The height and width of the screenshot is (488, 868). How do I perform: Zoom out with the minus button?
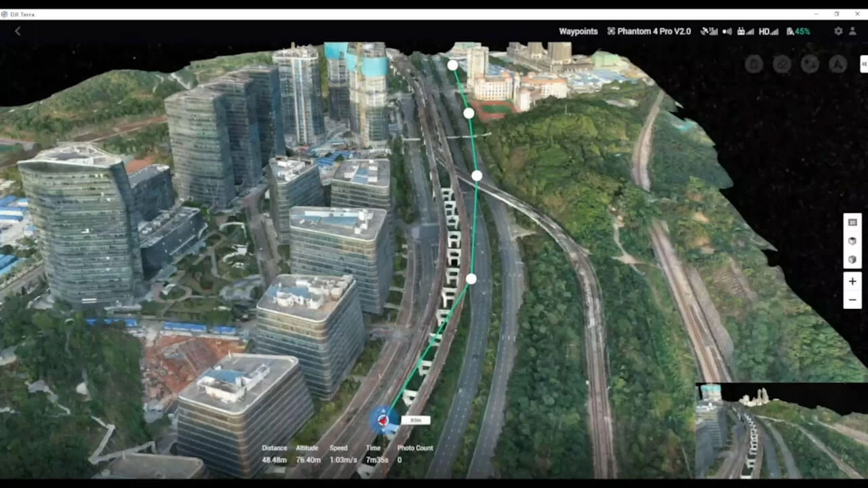point(852,300)
